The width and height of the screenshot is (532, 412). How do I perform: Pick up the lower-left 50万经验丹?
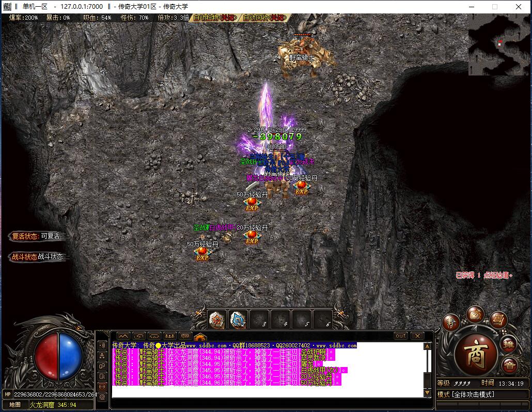[x=202, y=253]
